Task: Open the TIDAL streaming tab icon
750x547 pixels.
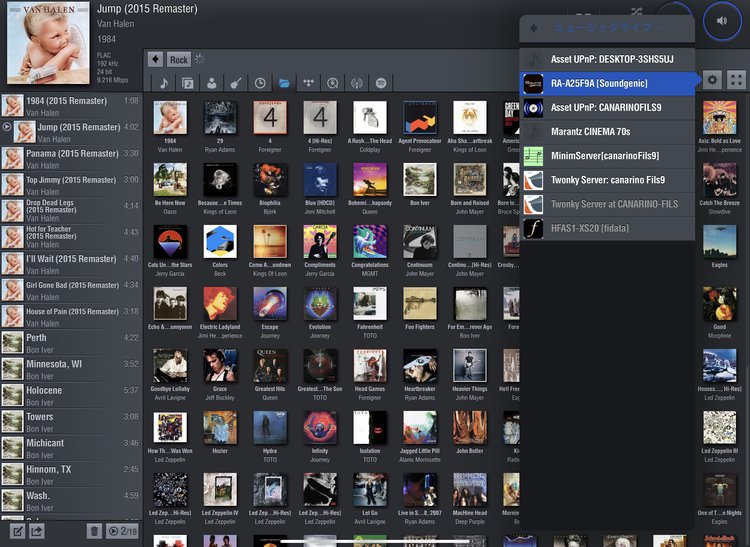Action: point(309,83)
